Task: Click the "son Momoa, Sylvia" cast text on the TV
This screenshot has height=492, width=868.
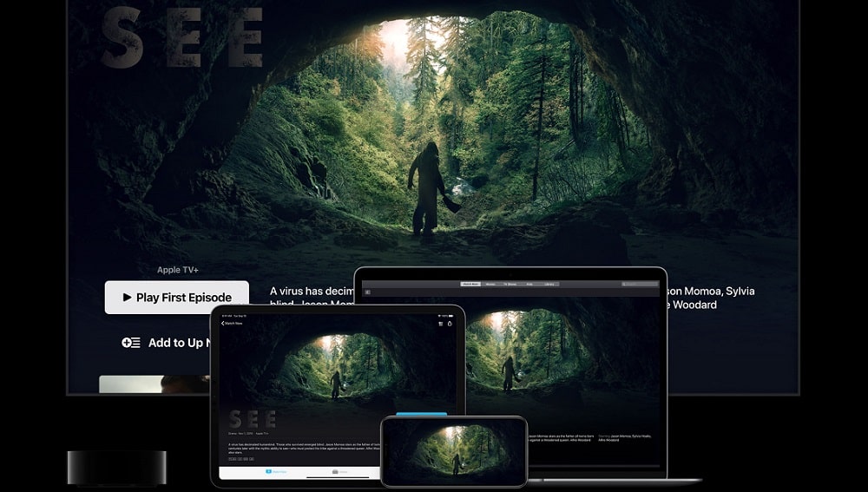Action: click(711, 291)
